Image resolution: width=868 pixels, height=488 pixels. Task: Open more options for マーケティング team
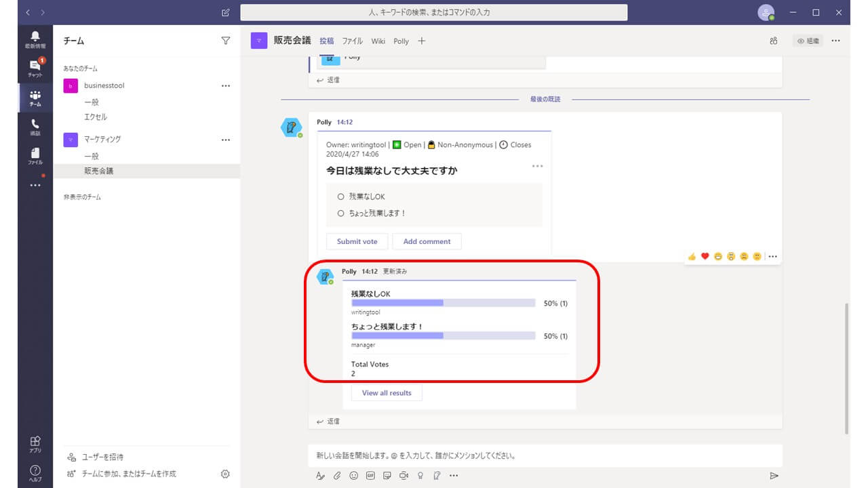click(x=226, y=140)
